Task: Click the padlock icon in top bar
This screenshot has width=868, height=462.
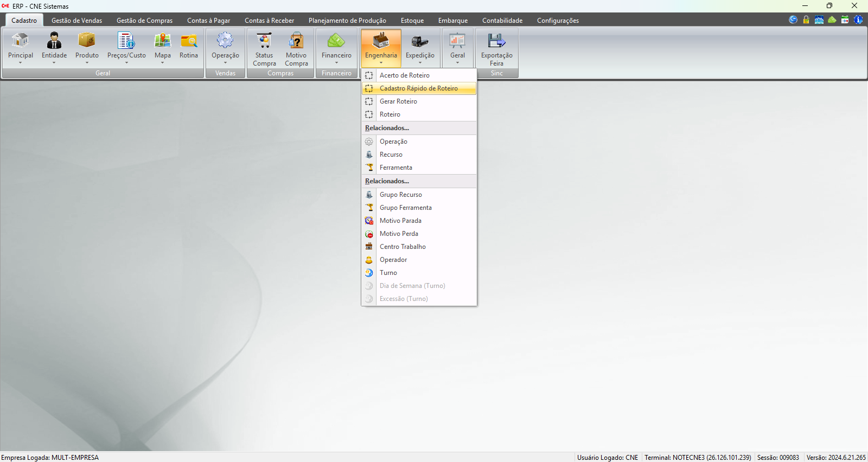Action: coord(806,20)
